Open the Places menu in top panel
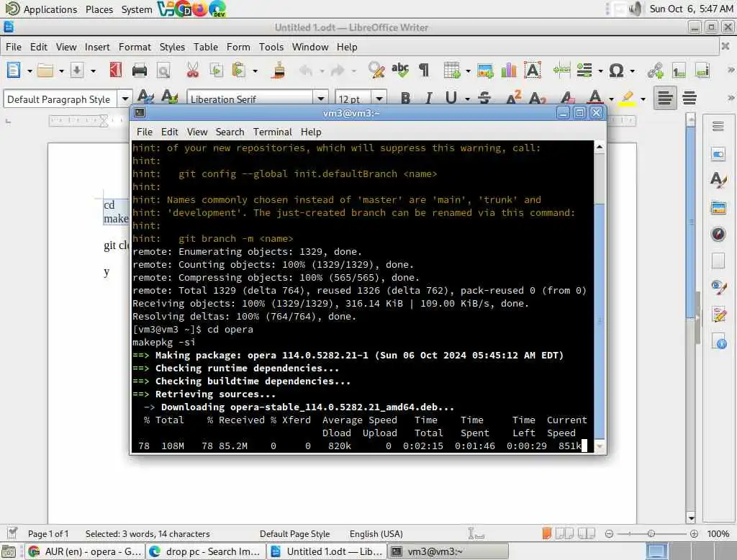 pos(99,9)
